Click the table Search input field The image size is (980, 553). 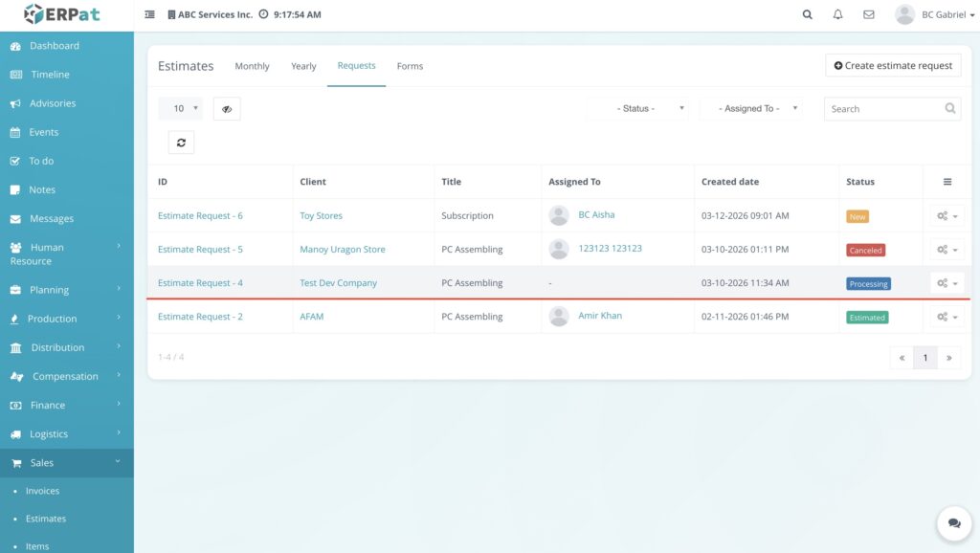point(882,109)
